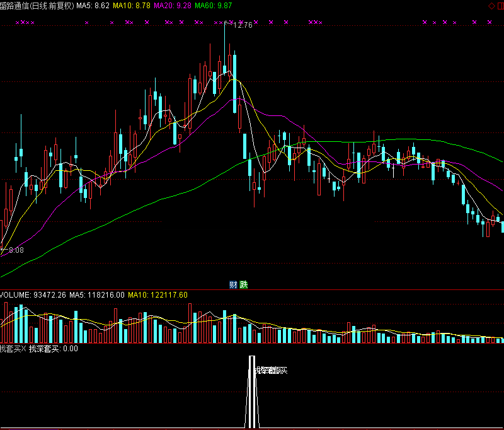
Task: Click the volume MA5: 118216.00 label
Action: (x=98, y=294)
